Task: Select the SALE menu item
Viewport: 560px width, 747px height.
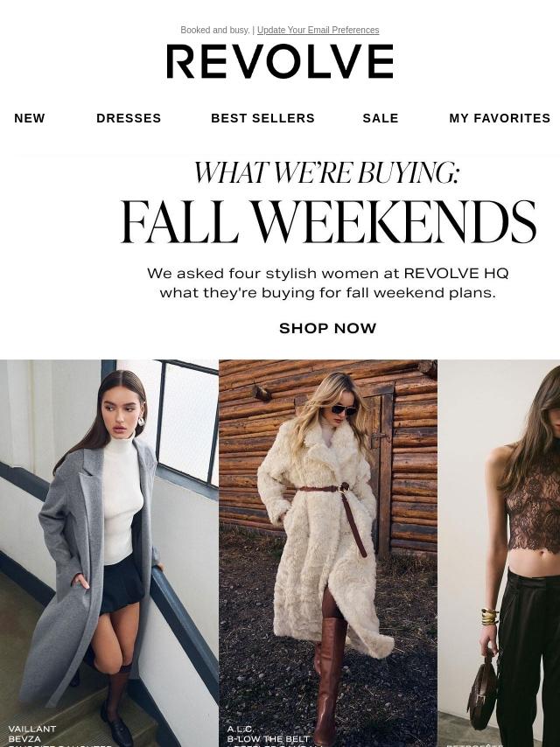Action: [381, 118]
